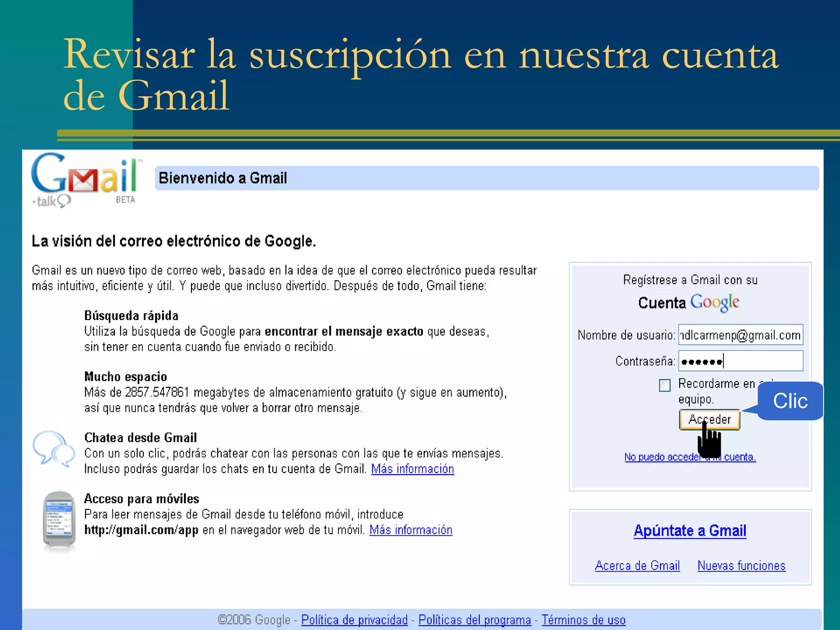The height and width of the screenshot is (630, 840).
Task: Focus the Nombre de usuario field
Action: tap(740, 335)
